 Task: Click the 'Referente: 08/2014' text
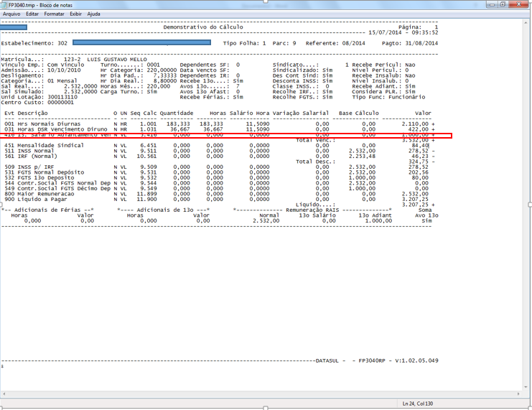[x=335, y=43]
